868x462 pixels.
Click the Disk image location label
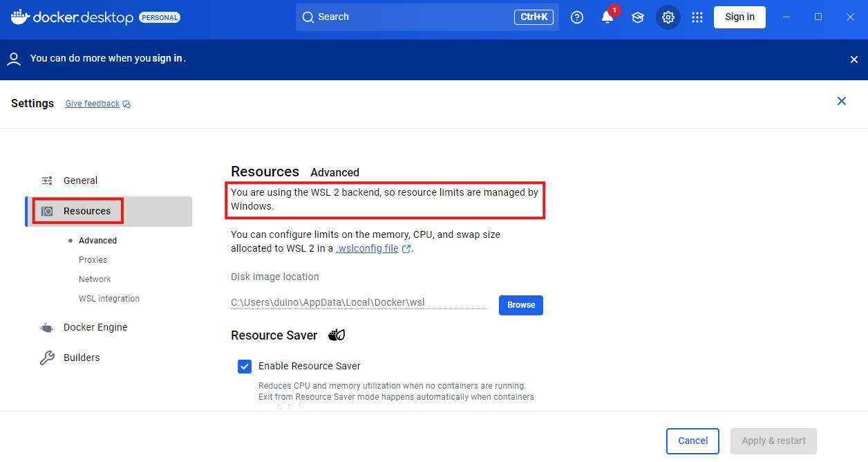click(x=275, y=277)
